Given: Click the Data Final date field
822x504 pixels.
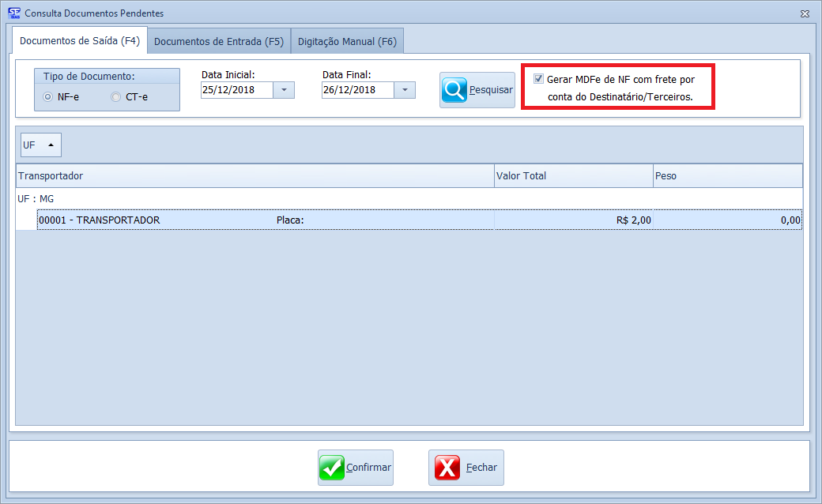Looking at the screenshot, I should pyautogui.click(x=357, y=90).
